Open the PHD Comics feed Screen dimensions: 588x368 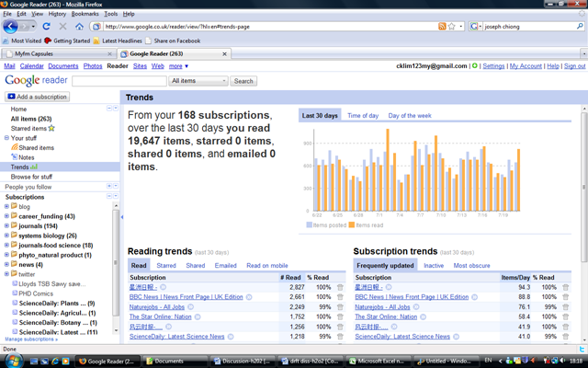(36, 293)
